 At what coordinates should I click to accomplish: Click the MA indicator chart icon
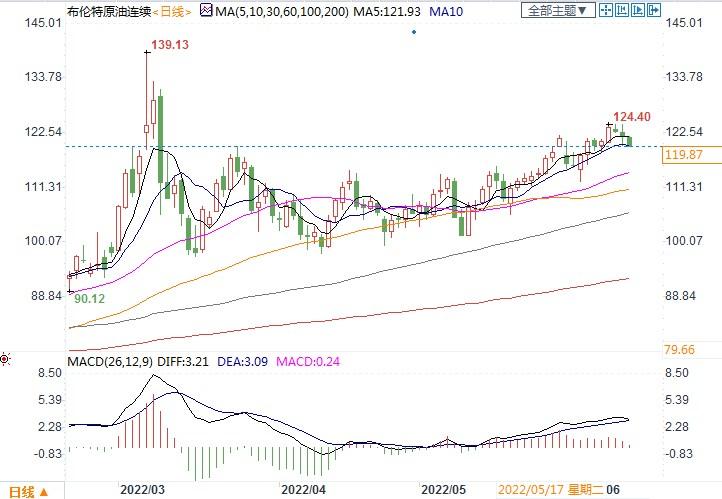click(x=207, y=11)
